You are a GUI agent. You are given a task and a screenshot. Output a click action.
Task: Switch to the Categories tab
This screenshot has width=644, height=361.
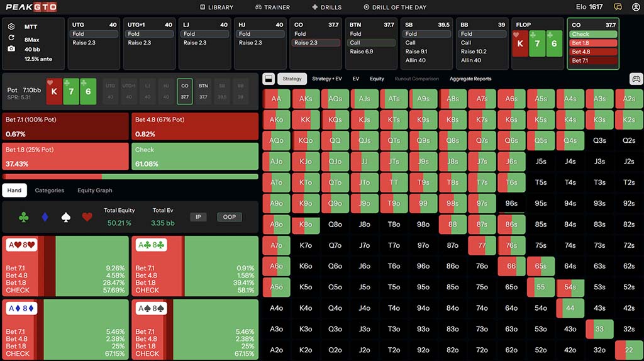[x=50, y=191]
